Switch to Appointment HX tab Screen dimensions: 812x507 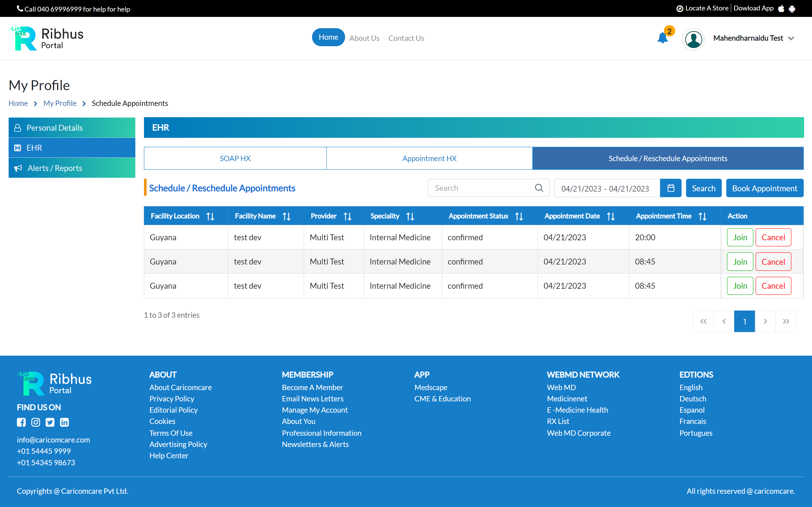click(x=429, y=158)
